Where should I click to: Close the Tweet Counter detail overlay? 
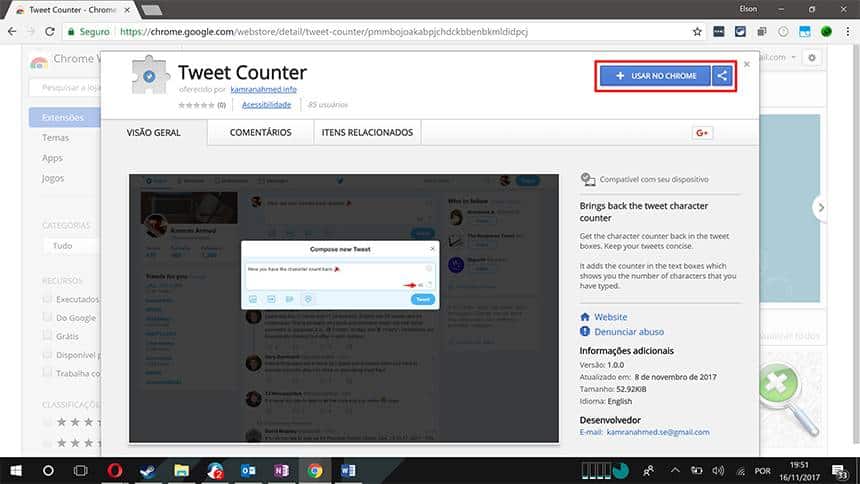[x=747, y=64]
